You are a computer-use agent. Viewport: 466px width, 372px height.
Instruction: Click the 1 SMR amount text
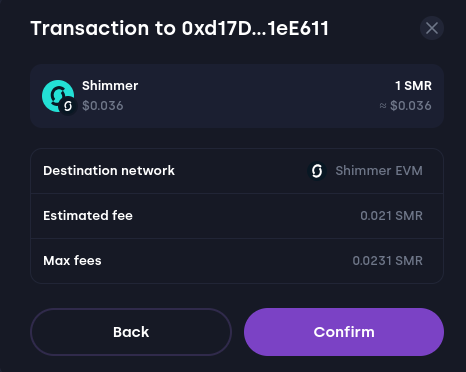tap(413, 86)
